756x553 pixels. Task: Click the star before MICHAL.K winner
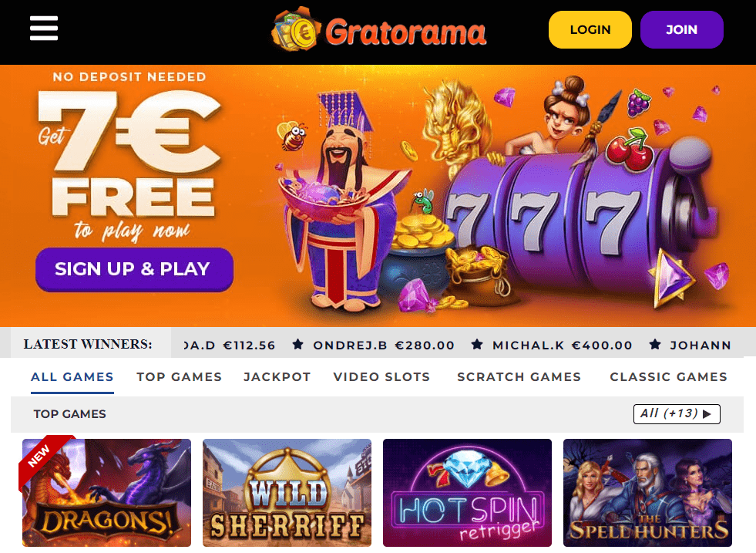477,345
